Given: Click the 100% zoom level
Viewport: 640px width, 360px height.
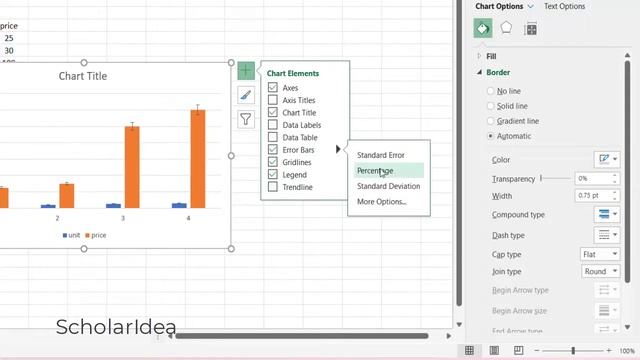Looking at the screenshot, I should [x=627, y=351].
